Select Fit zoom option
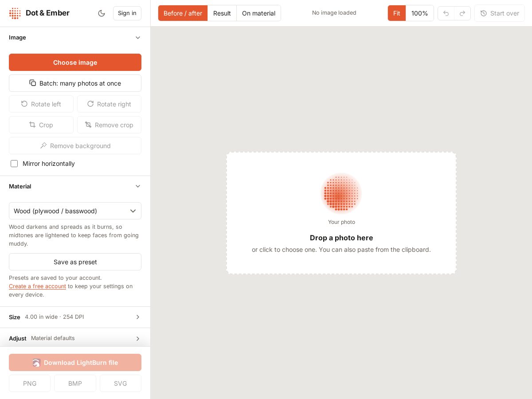 click(x=397, y=13)
